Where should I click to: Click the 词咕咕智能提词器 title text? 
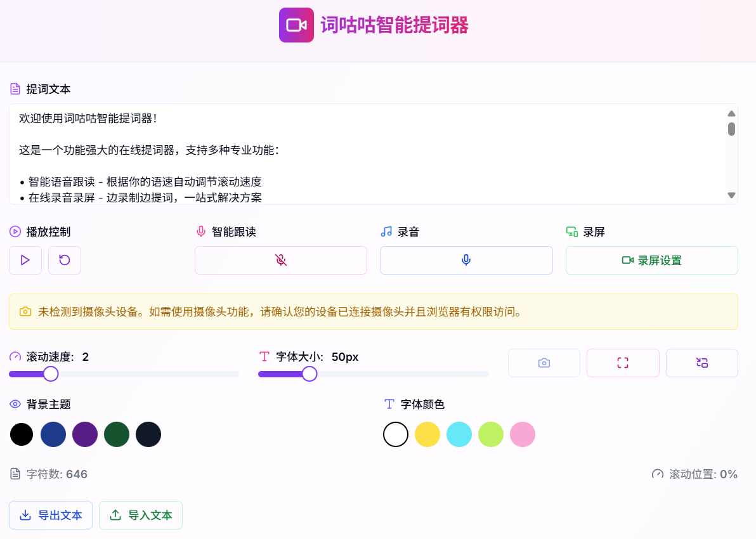click(394, 25)
